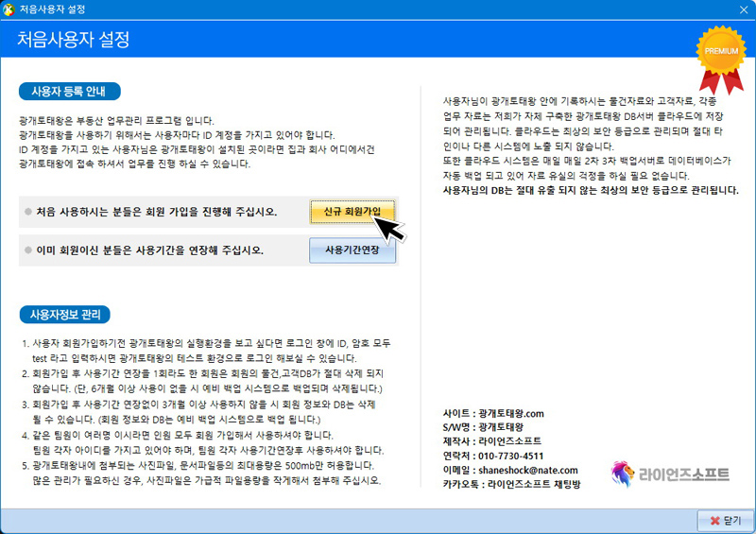
Task: Click the 사이트 : 광개토태왕.com line
Action: [x=493, y=413]
